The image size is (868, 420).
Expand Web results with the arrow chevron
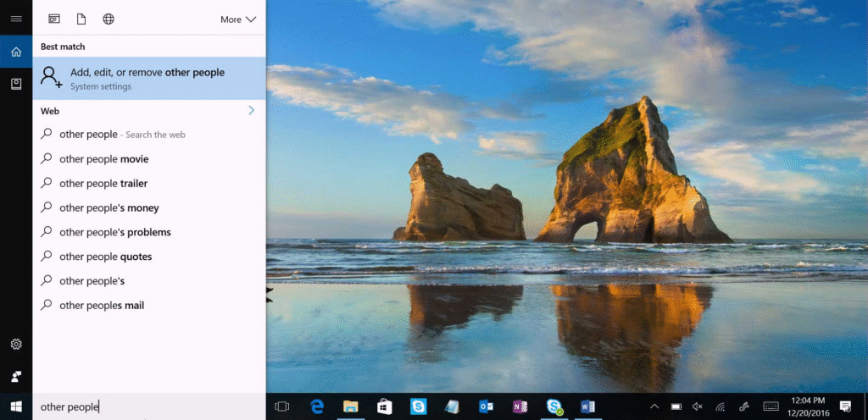[x=251, y=111]
